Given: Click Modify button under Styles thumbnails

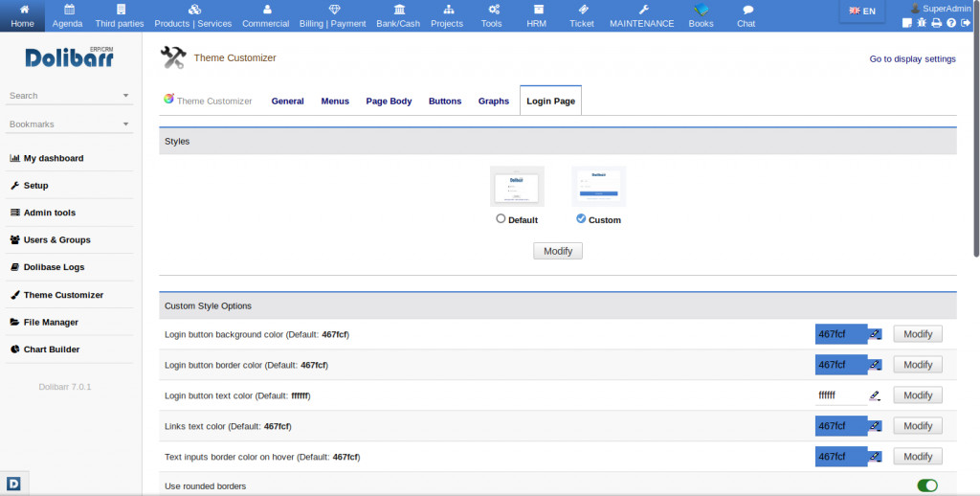Looking at the screenshot, I should pyautogui.click(x=557, y=251).
